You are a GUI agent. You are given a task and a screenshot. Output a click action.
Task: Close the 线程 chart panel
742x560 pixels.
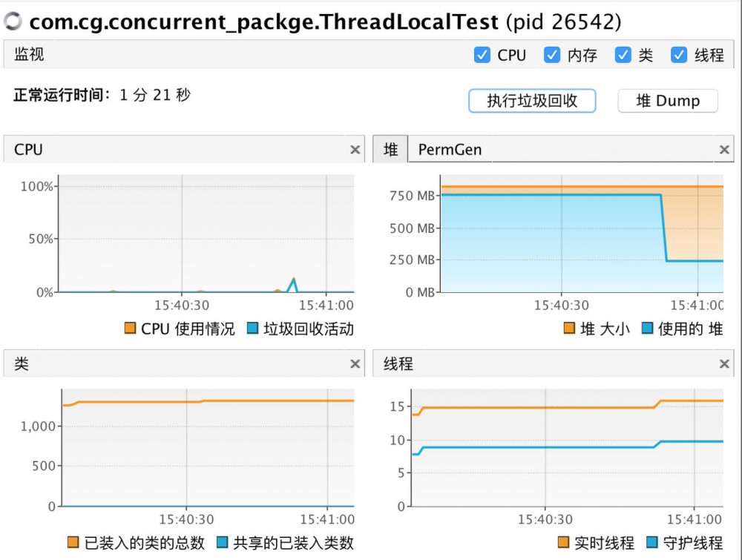[x=724, y=363]
